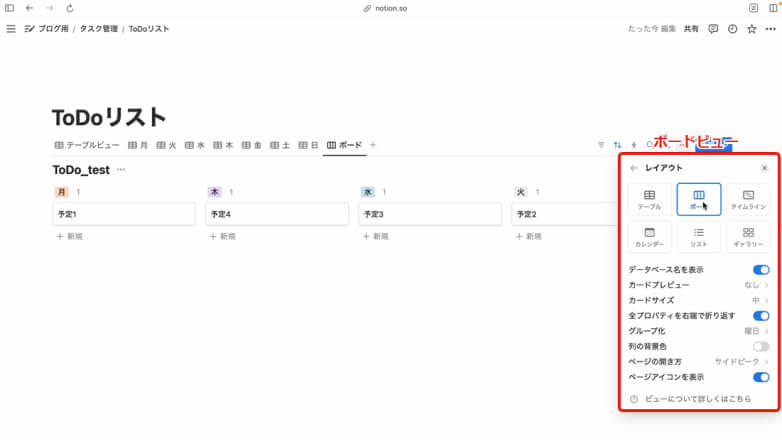Viewport: 782px width, 440px height.
Task: Click the database search magnifier icon
Action: (x=649, y=145)
